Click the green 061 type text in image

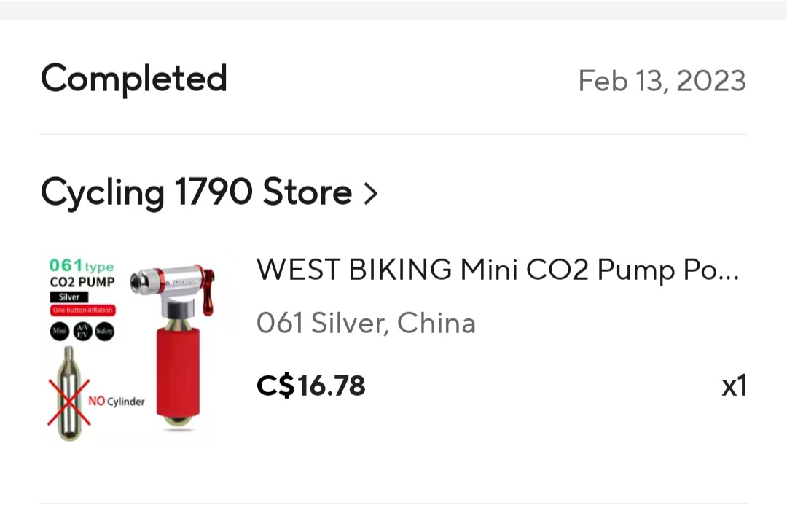(81, 266)
